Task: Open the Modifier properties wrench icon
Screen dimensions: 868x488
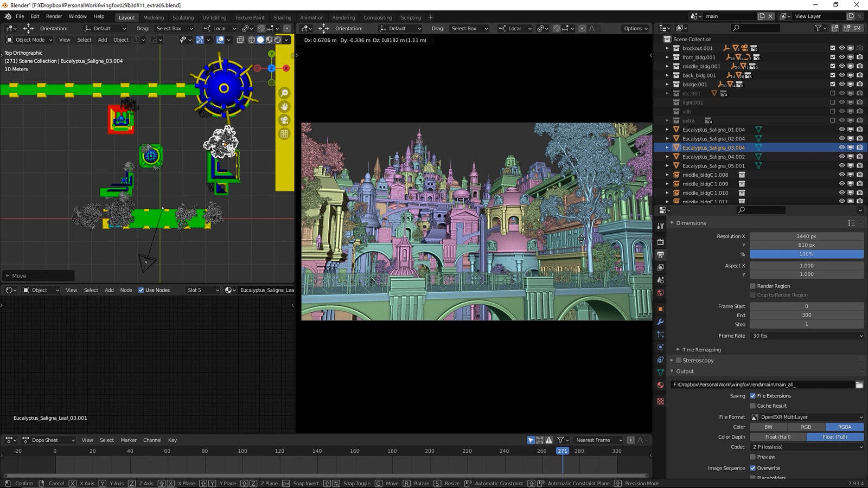Action: click(x=660, y=322)
